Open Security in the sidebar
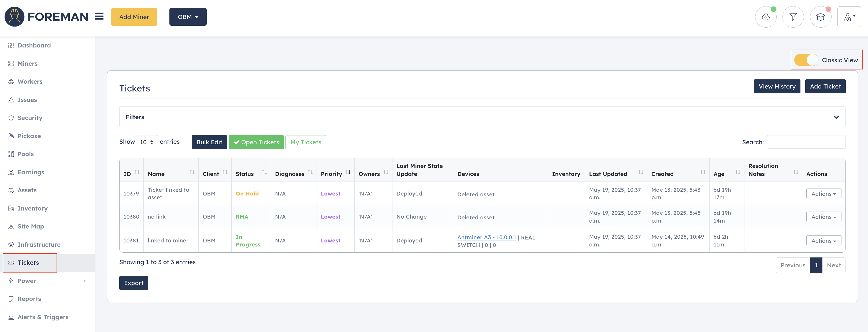The width and height of the screenshot is (868, 332). (x=30, y=118)
